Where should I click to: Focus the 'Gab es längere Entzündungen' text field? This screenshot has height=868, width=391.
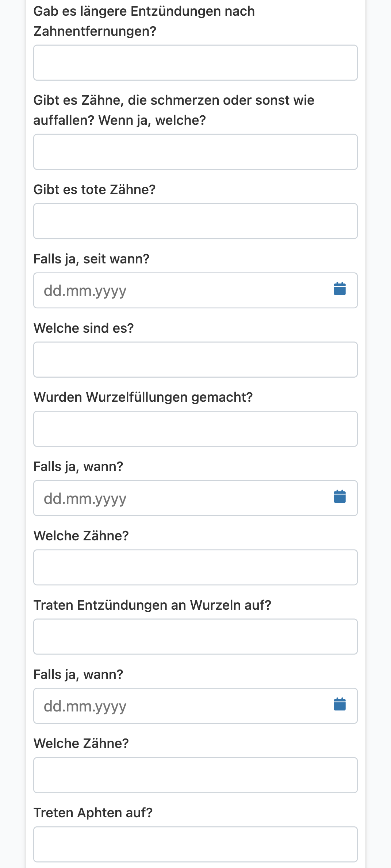195,63
